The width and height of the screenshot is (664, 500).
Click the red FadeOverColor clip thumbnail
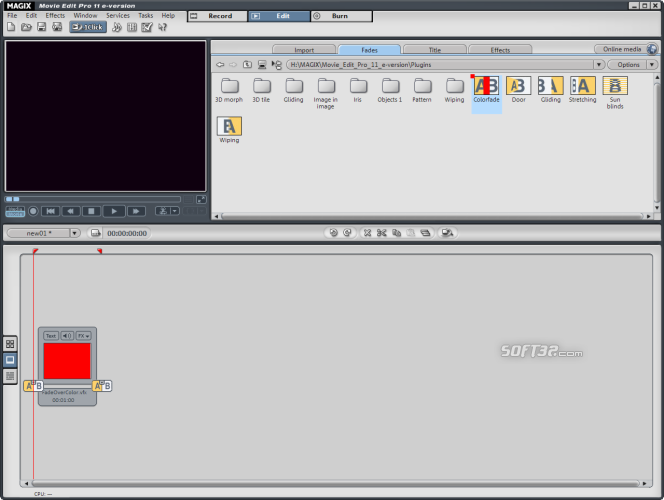[x=67, y=361]
